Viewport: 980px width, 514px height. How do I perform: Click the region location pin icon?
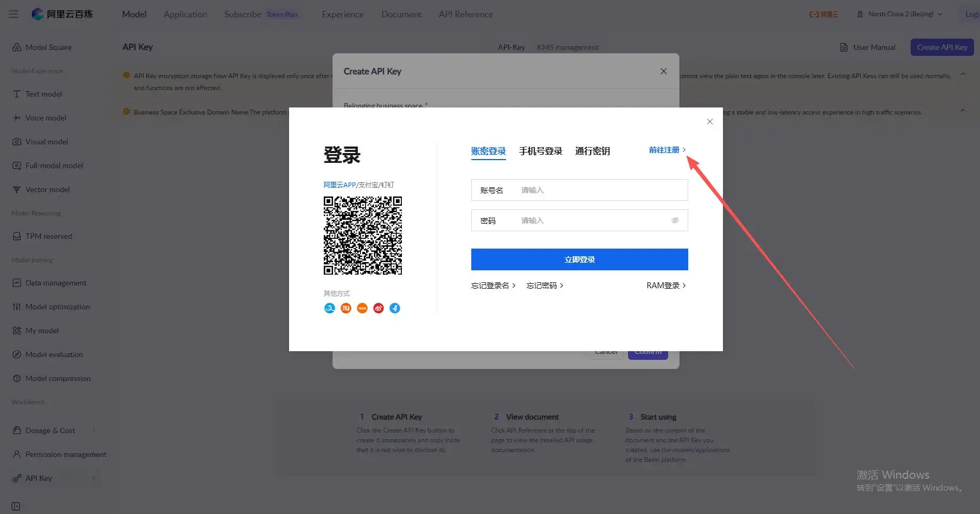860,14
